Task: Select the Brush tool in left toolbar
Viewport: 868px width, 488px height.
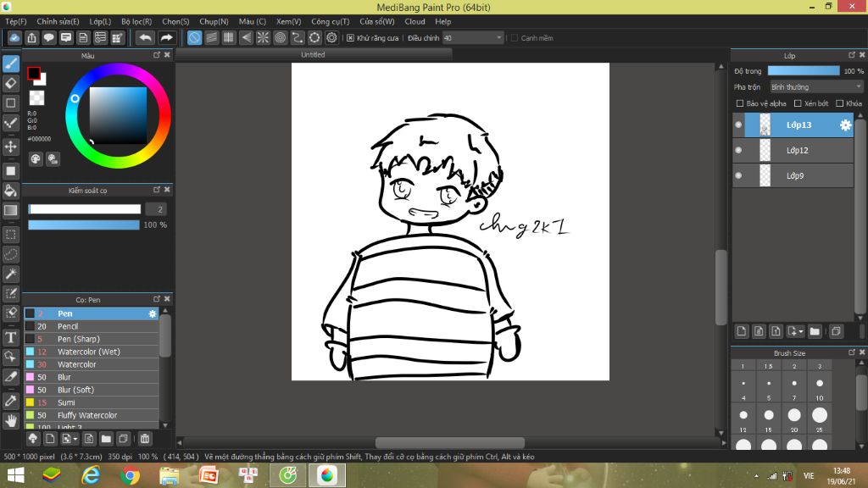Action: coord(10,64)
